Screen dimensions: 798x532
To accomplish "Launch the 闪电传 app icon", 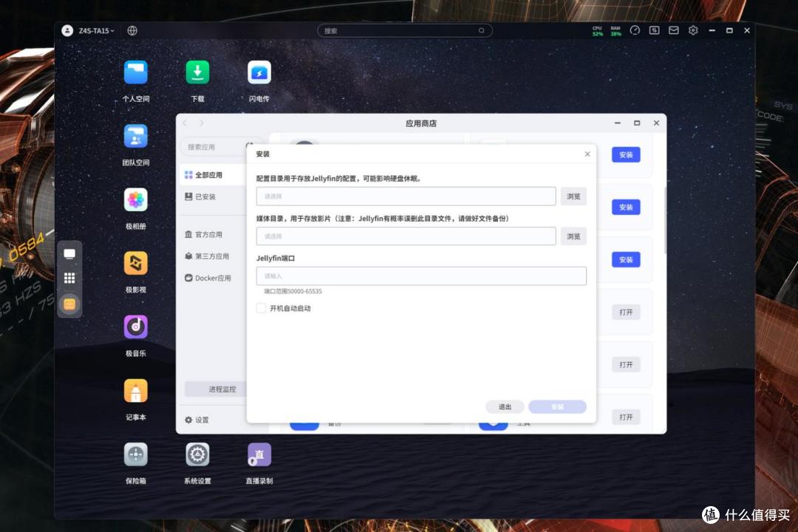I will 259,73.
